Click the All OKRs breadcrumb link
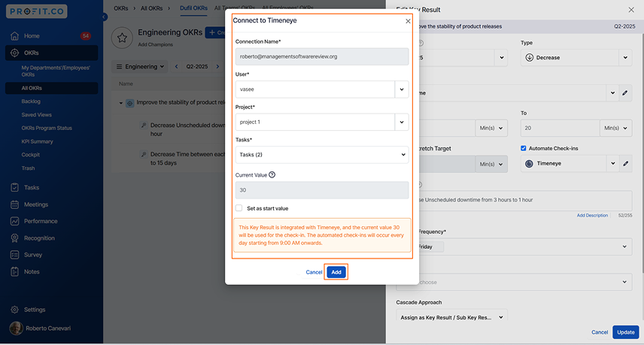 click(151, 8)
